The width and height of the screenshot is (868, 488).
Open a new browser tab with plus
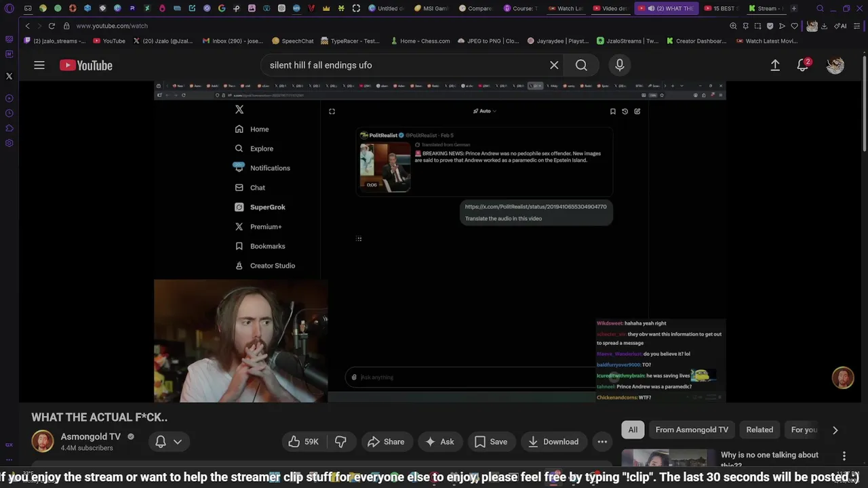(x=793, y=9)
